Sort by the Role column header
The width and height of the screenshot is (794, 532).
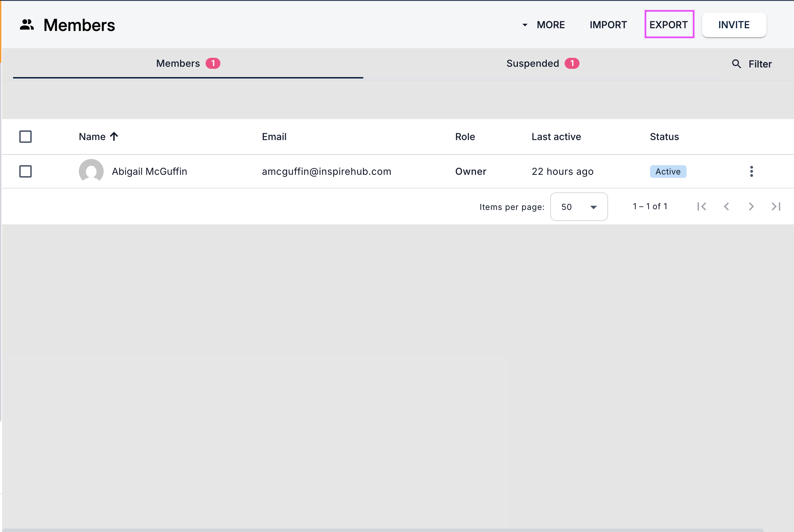coord(465,137)
